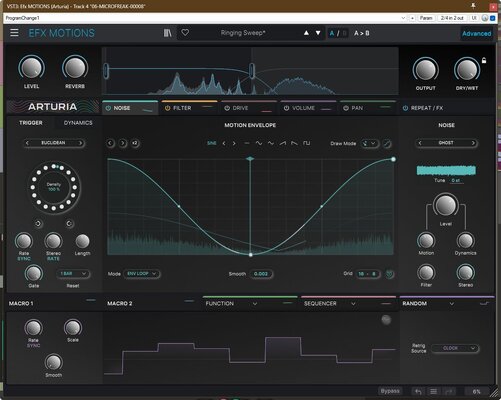Select previous envelope shape preset

[224, 143]
